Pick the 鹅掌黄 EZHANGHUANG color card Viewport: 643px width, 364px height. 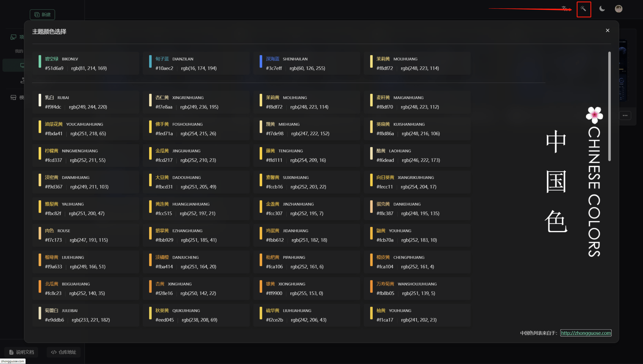(x=196, y=235)
